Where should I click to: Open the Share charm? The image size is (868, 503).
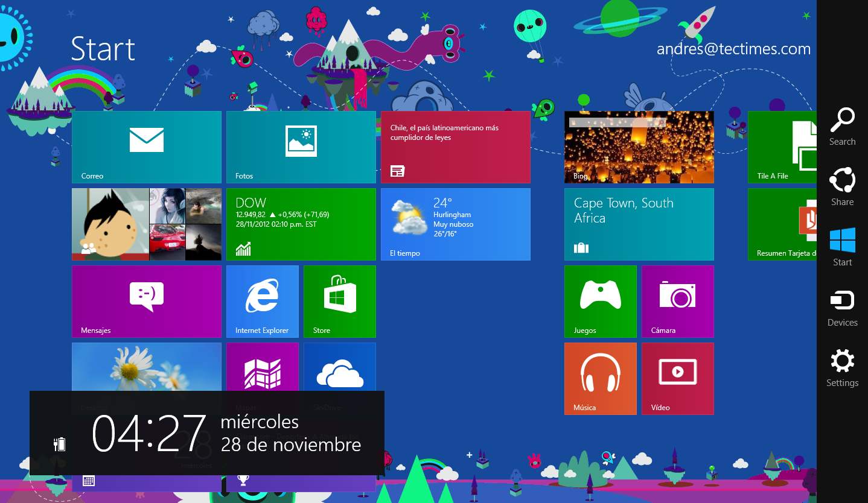[x=842, y=187]
